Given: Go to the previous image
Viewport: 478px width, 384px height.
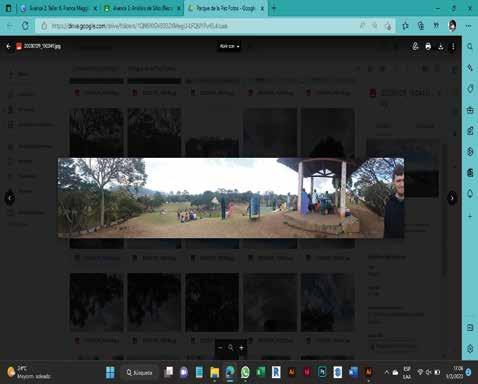Looking at the screenshot, I should [10, 198].
